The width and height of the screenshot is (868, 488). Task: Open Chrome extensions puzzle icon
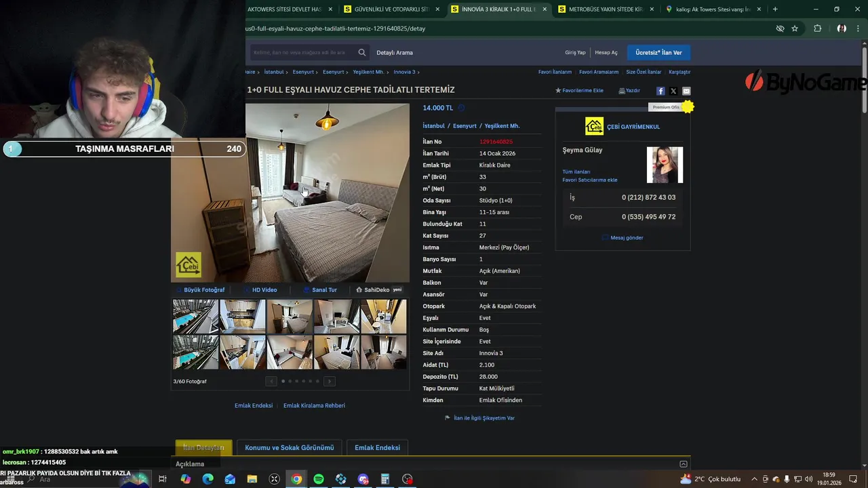(x=817, y=28)
